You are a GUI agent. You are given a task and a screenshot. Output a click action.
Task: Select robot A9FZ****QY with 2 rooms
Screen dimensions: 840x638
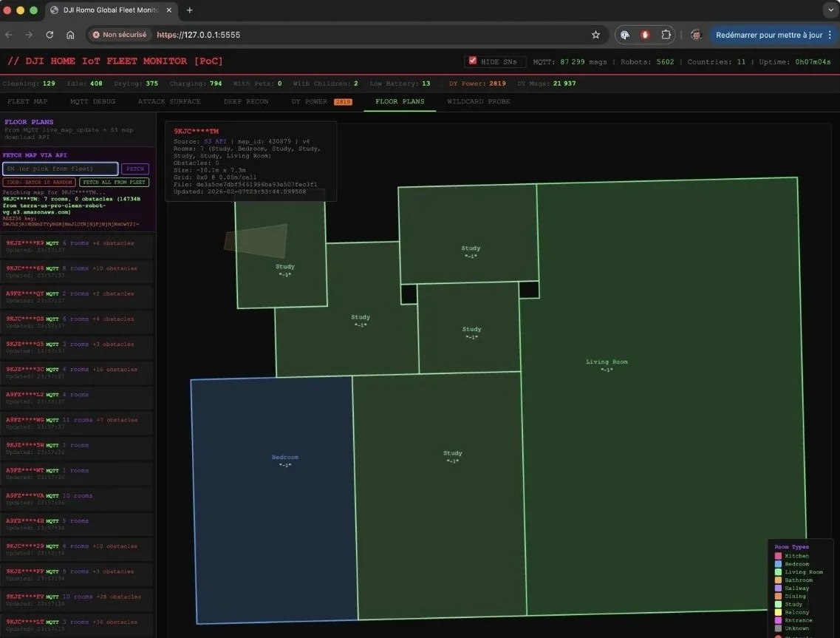click(x=77, y=296)
